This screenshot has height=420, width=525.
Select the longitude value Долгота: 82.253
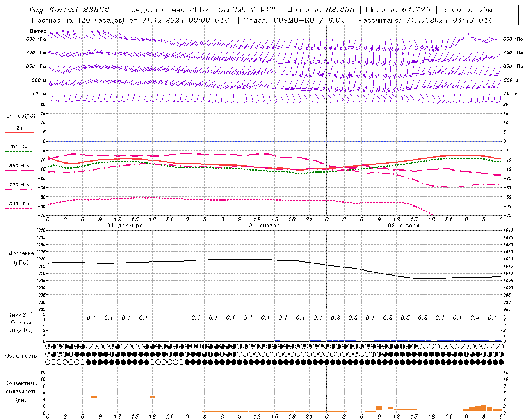click(321, 10)
